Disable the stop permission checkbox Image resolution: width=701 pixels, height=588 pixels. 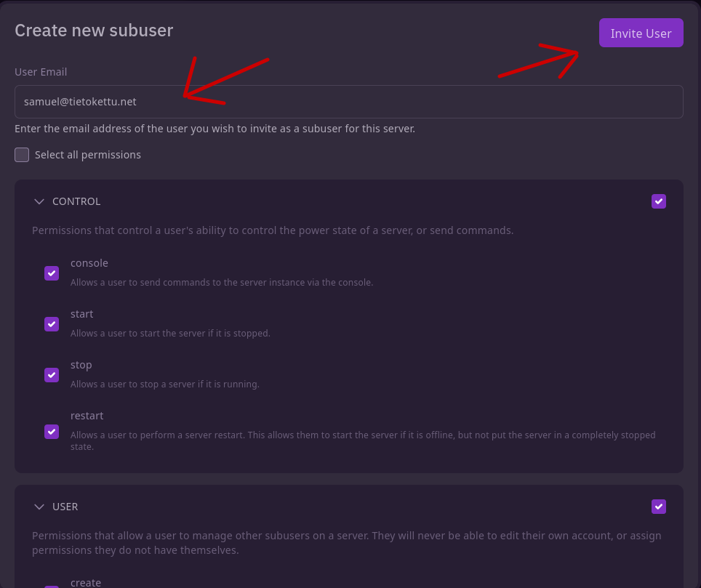coord(52,375)
